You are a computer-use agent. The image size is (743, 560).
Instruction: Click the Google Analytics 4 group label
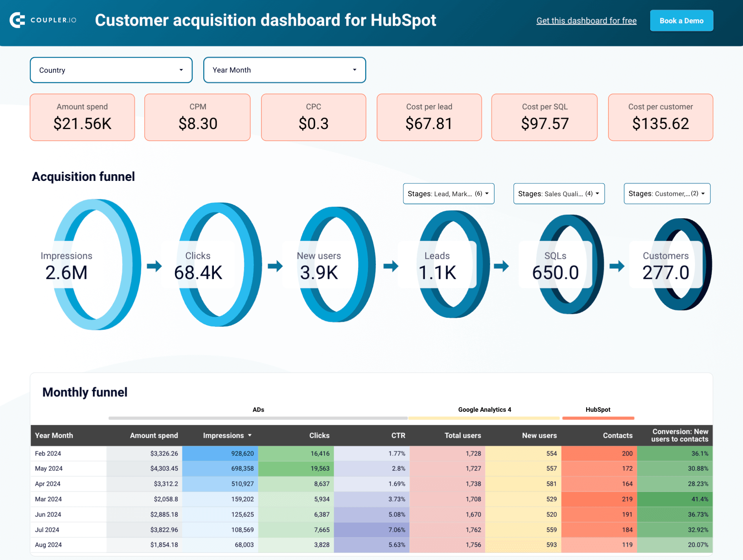485,409
